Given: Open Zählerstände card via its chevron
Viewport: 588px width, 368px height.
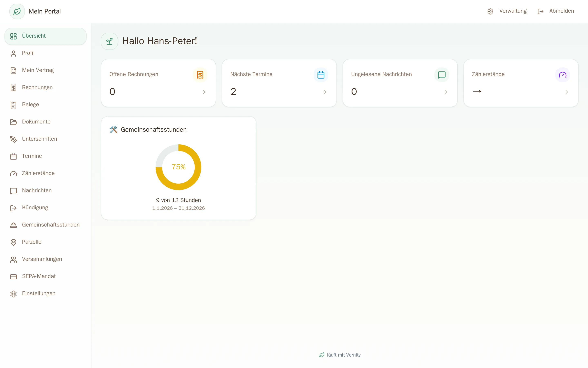Looking at the screenshot, I should coord(567,92).
